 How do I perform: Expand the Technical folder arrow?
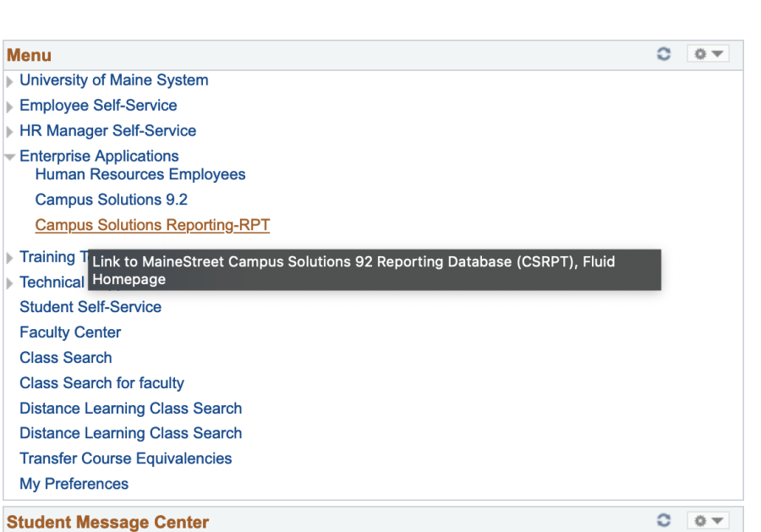9,283
